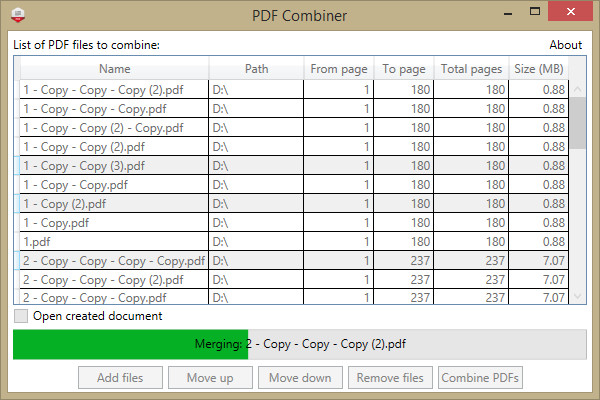The height and width of the screenshot is (400, 600).
Task: Select row 1 - Copy - Copy - Copy (2).pdf
Action: click(x=294, y=90)
